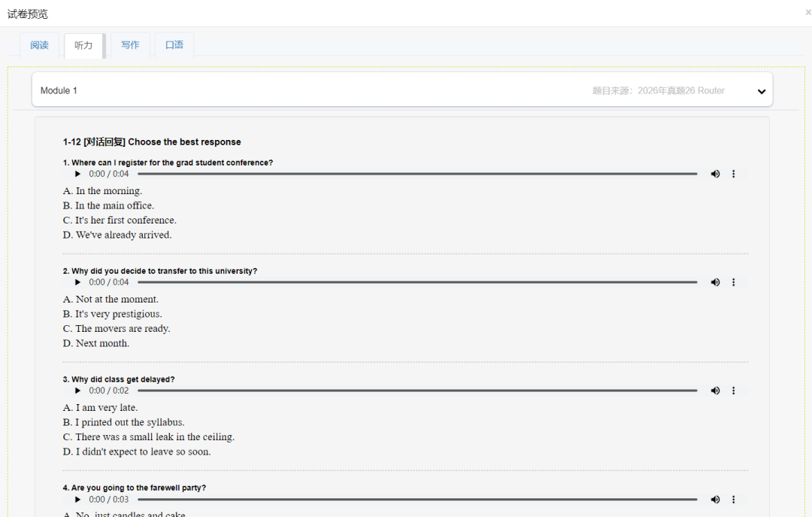Image resolution: width=812 pixels, height=517 pixels.
Task: Mute question 2 audio volume
Action: point(715,282)
